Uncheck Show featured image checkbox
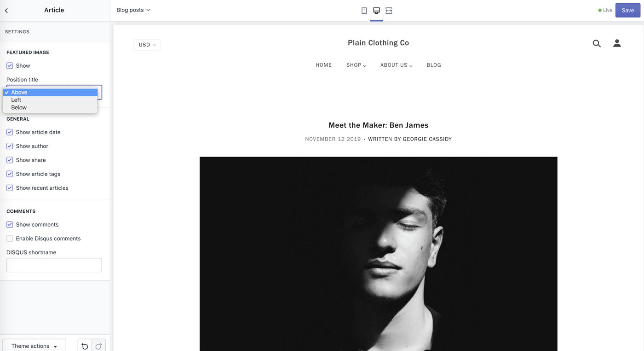Image resolution: width=644 pixels, height=351 pixels. (x=10, y=66)
